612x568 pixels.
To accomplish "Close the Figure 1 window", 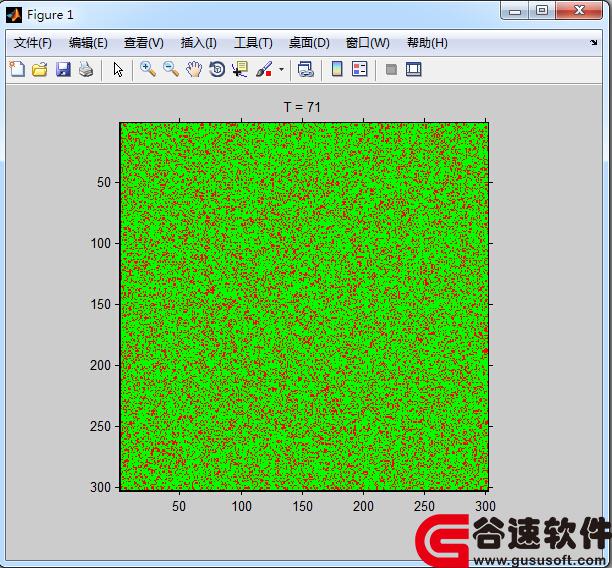I will 579,11.
